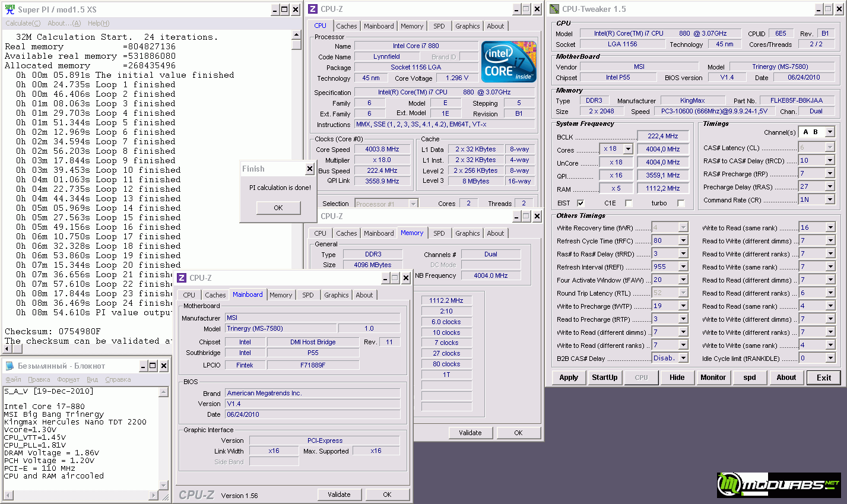Screen dimensions: 847x504
Task: Open the Monitor button in CPU-Tweaker
Action: click(x=713, y=378)
